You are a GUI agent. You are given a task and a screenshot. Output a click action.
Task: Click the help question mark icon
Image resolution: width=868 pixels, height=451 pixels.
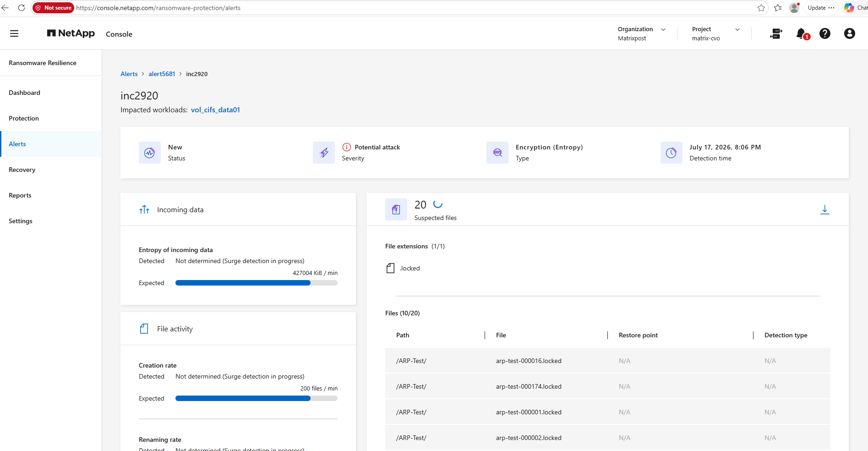(x=825, y=33)
